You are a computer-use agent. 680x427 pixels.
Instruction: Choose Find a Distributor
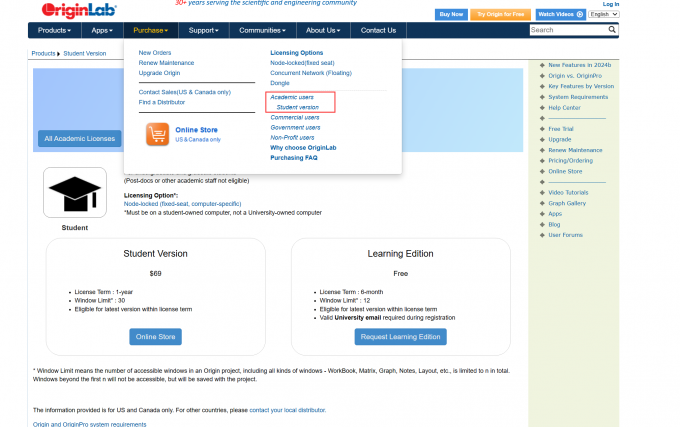pos(162,102)
